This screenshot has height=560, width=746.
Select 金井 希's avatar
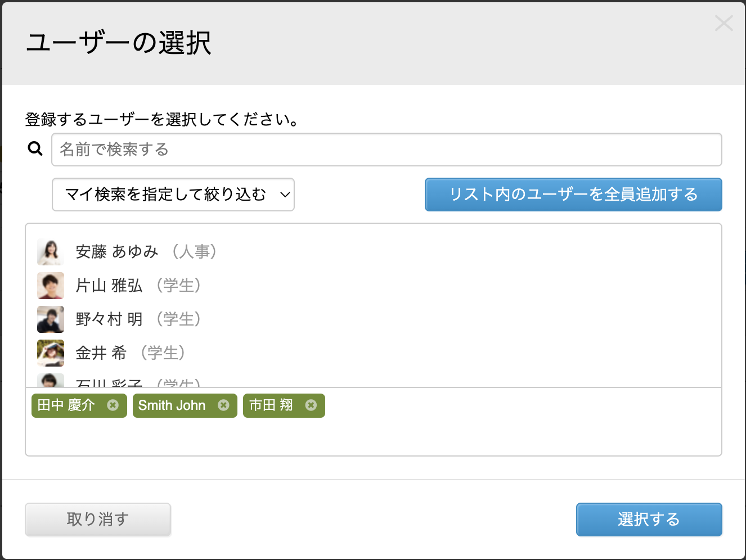[51, 353]
